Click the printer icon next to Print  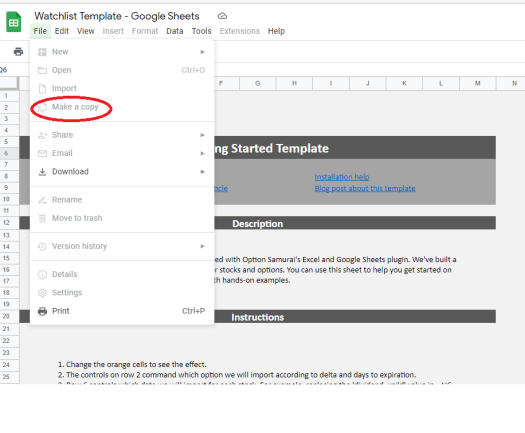click(x=43, y=311)
